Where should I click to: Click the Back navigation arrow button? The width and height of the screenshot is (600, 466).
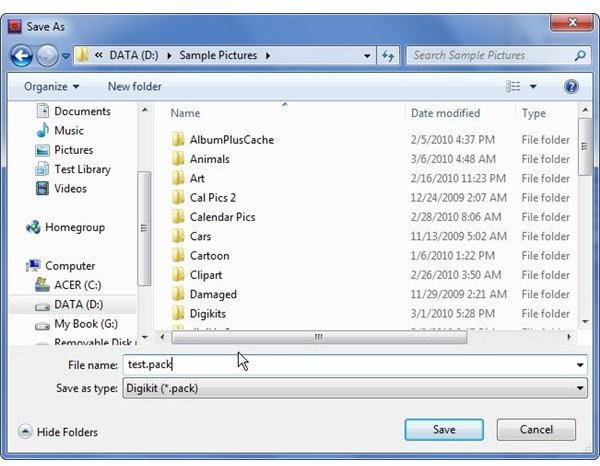[21, 56]
